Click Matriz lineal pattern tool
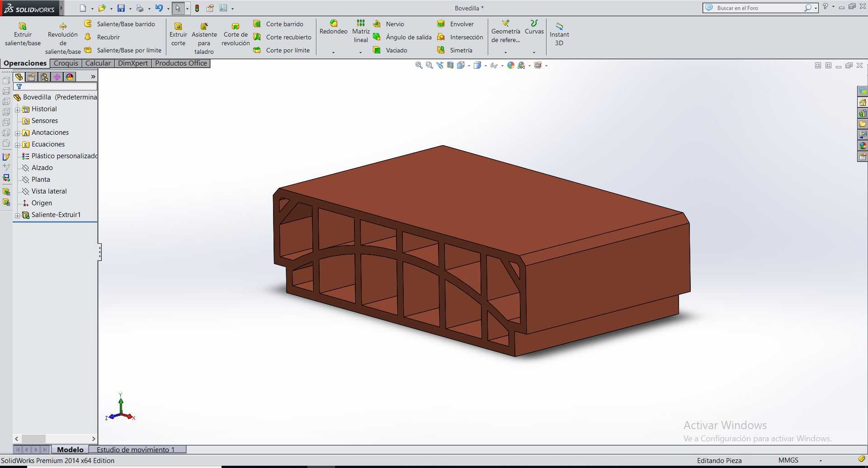This screenshot has width=868, height=468. pos(361,31)
